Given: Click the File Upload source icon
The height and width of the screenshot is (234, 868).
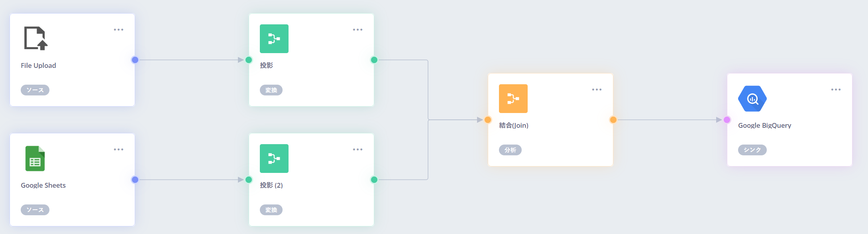Looking at the screenshot, I should click(35, 38).
